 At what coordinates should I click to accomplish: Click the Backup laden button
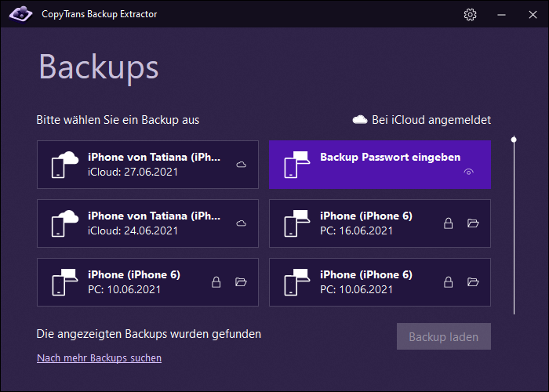[444, 336]
